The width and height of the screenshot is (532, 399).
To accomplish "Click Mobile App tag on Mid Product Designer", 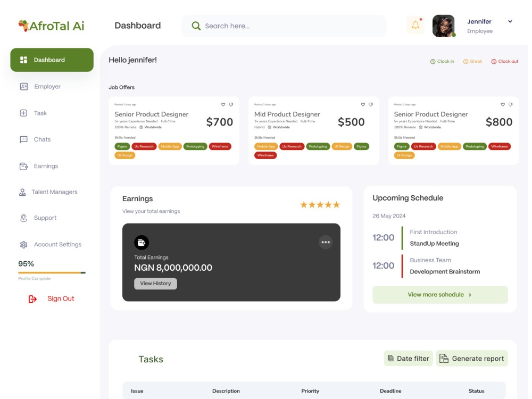I will tap(266, 147).
